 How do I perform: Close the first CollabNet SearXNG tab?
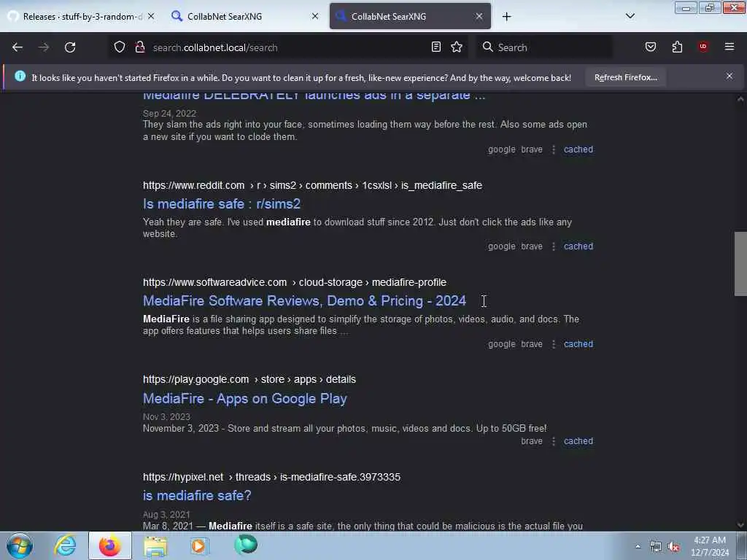(x=315, y=16)
